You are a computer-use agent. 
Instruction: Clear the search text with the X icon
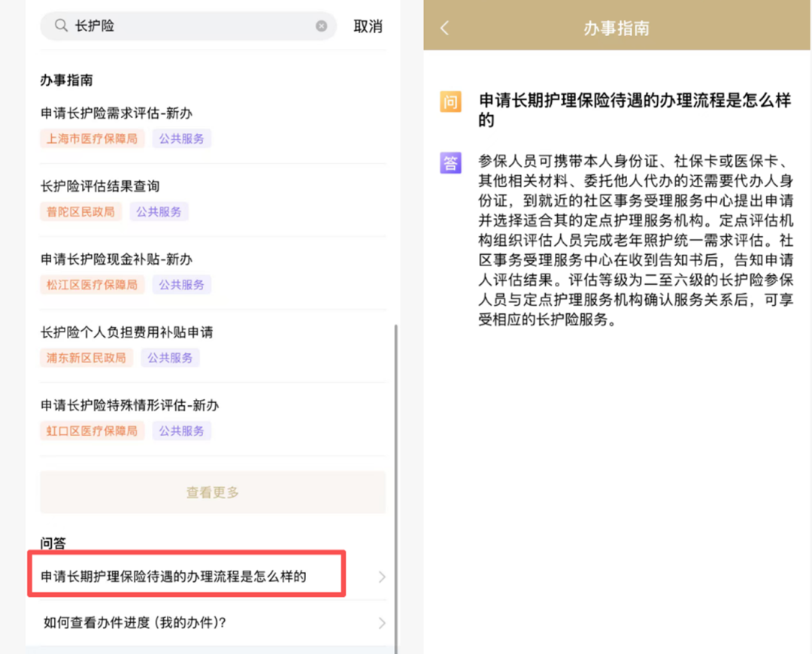click(321, 26)
